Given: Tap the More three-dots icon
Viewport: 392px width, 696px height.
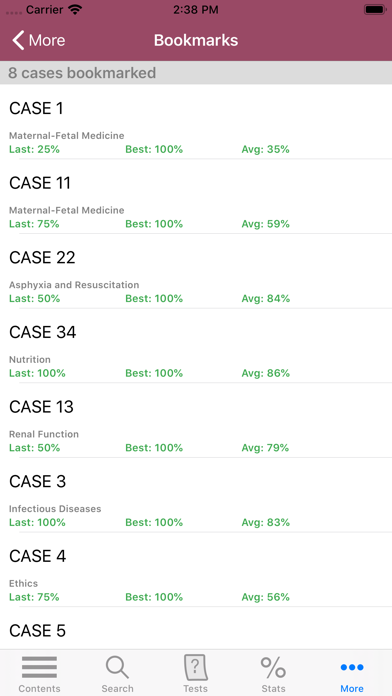Looking at the screenshot, I should pos(352,667).
